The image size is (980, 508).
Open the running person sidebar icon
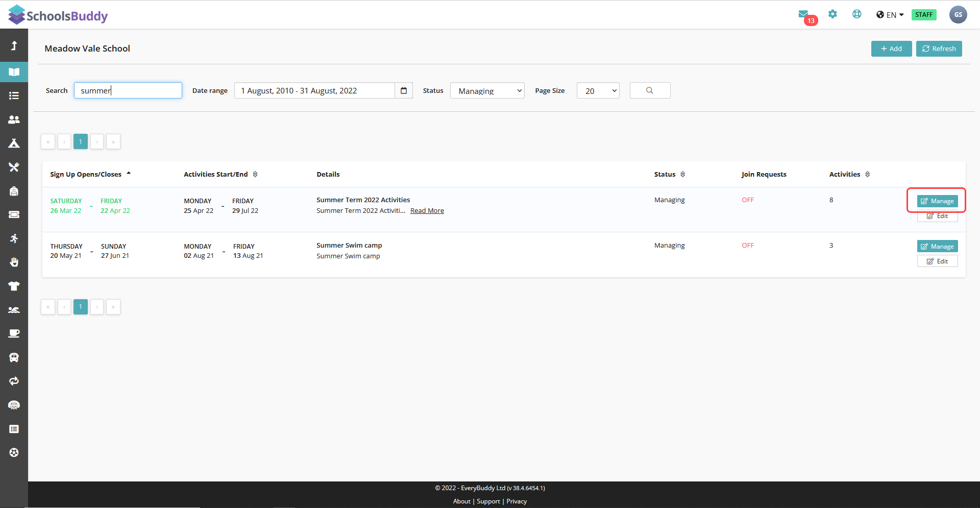pyautogui.click(x=14, y=238)
